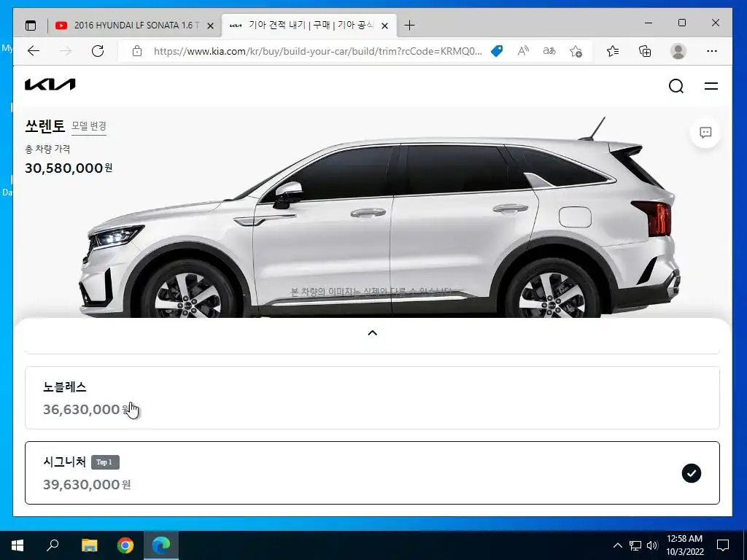
Task: Click the Top 1 badge
Action: coord(105,462)
